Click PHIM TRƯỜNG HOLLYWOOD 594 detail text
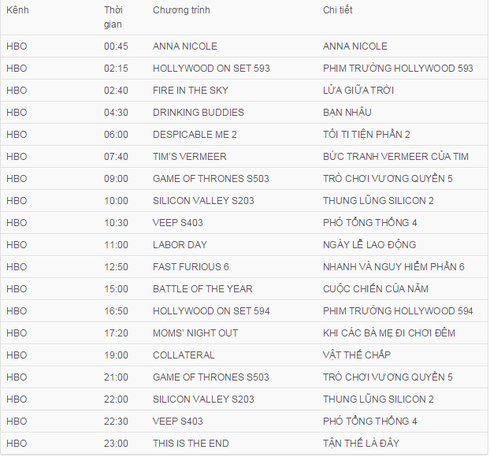Screen dimensions: 490x457 pyautogui.click(x=398, y=311)
